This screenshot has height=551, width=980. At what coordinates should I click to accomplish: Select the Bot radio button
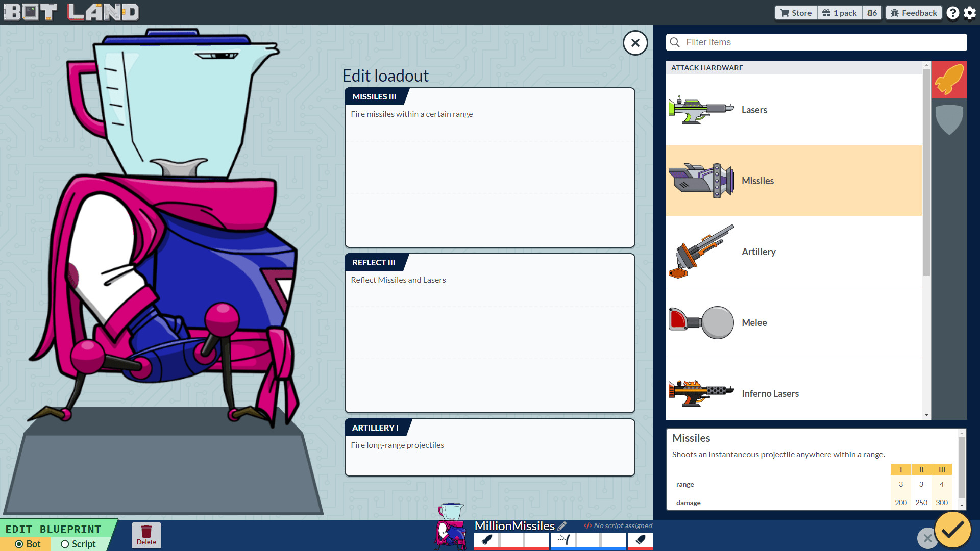19,544
